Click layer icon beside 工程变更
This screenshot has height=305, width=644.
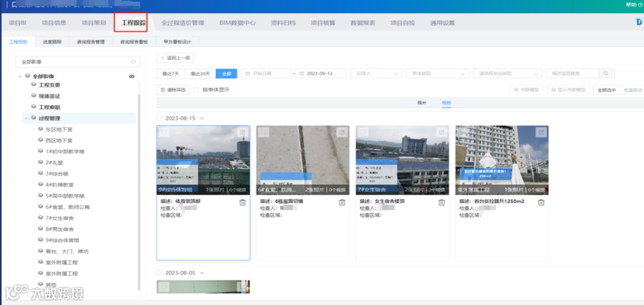[34, 85]
